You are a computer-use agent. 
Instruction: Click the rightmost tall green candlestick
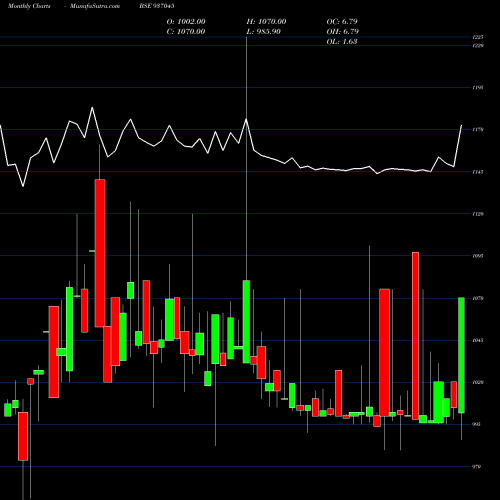coord(461,355)
